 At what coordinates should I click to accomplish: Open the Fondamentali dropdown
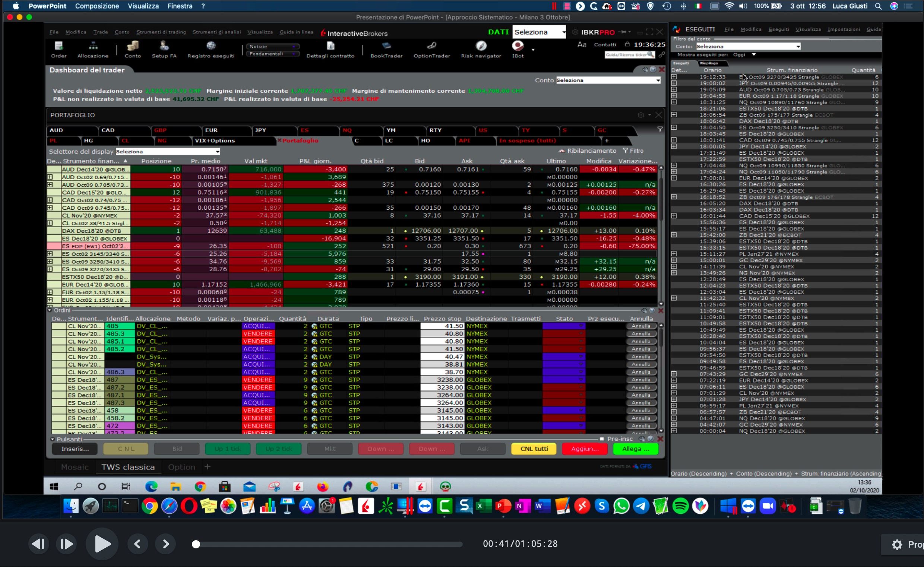click(x=273, y=54)
